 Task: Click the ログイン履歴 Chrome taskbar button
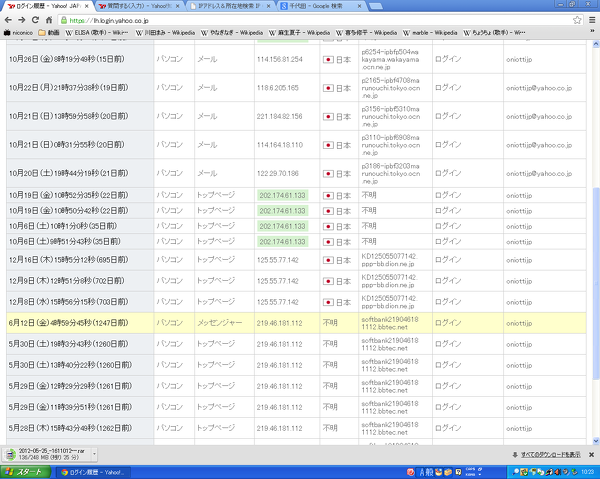click(x=93, y=472)
